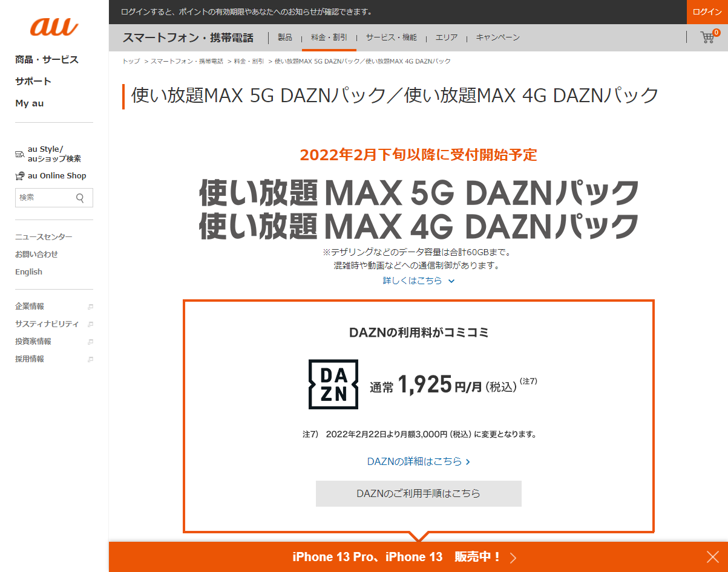Click the ※テザリング 60GB note

click(419, 252)
